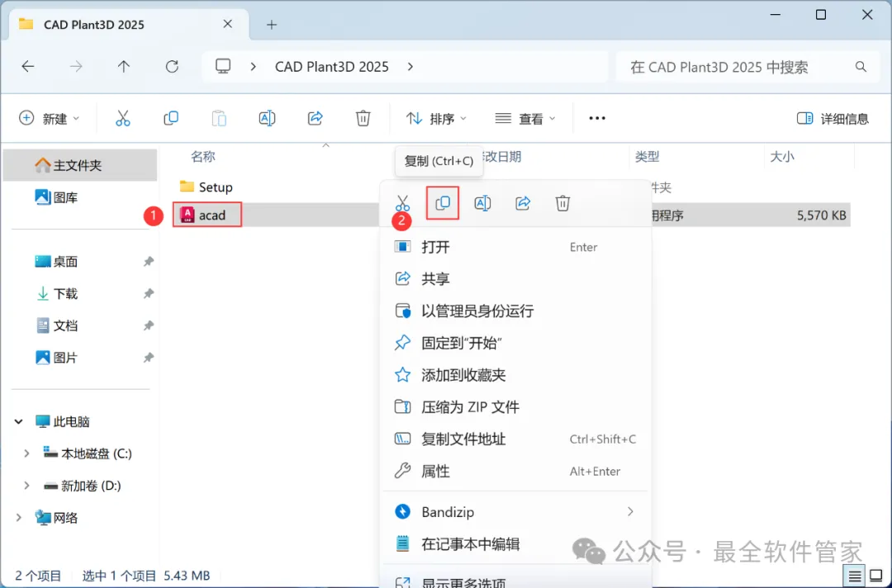This screenshot has height=588, width=892.
Task: Open the 排序 sort dropdown
Action: tap(436, 118)
